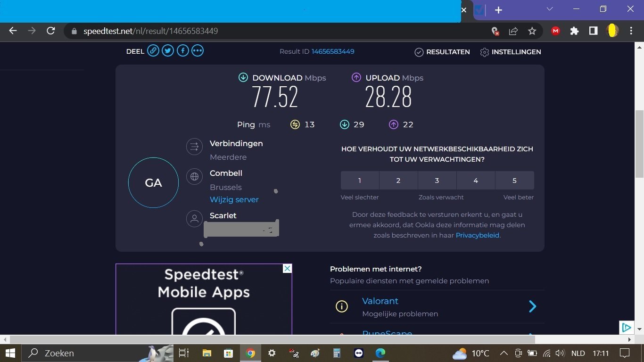Image resolution: width=644 pixels, height=362 pixels.
Task: Bookmark this page with the star icon
Action: point(532,31)
